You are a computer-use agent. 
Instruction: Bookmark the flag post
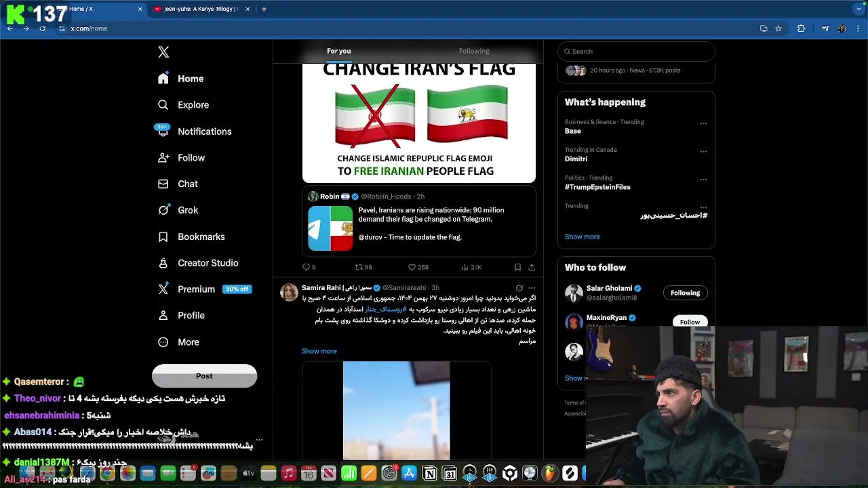coord(517,267)
